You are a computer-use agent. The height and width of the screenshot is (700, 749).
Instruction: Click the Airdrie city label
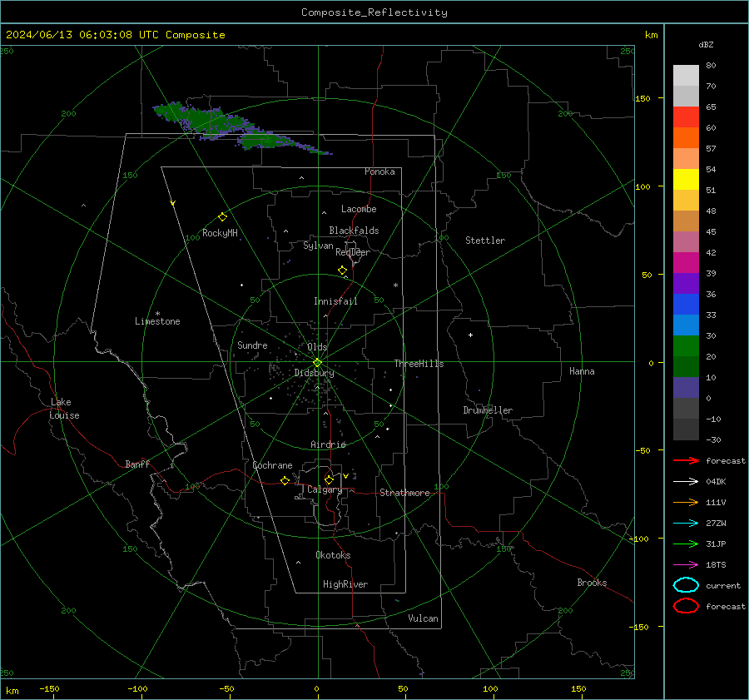coord(328,444)
